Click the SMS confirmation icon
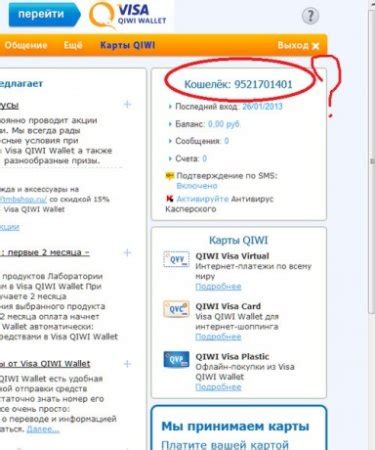This screenshot has height=450, width=375. point(170,176)
